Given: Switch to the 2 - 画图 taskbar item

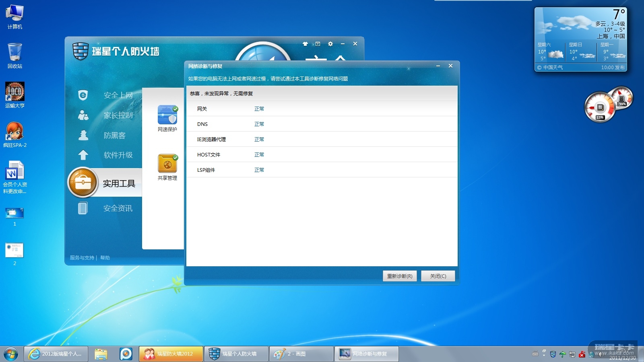Looking at the screenshot, I should 301,354.
